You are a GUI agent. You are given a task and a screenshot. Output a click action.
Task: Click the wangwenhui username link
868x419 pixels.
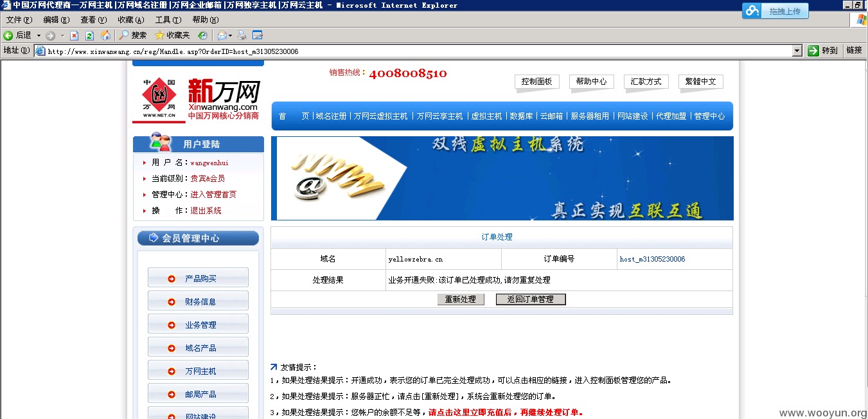coord(209,163)
